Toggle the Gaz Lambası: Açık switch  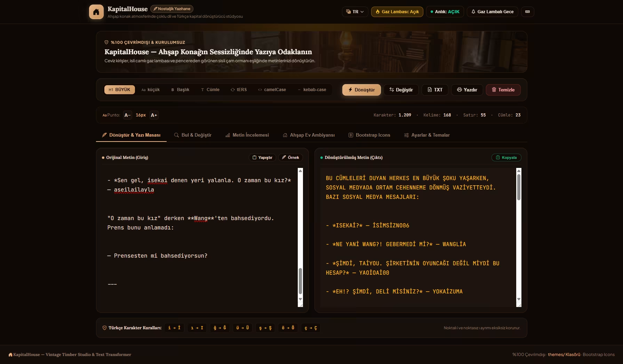(397, 12)
